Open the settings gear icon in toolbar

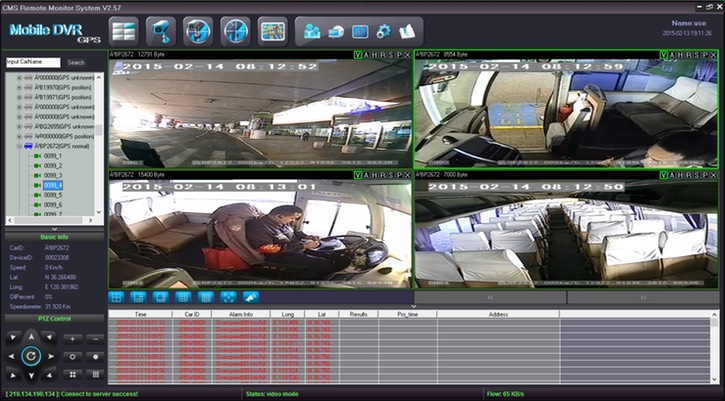pos(384,30)
